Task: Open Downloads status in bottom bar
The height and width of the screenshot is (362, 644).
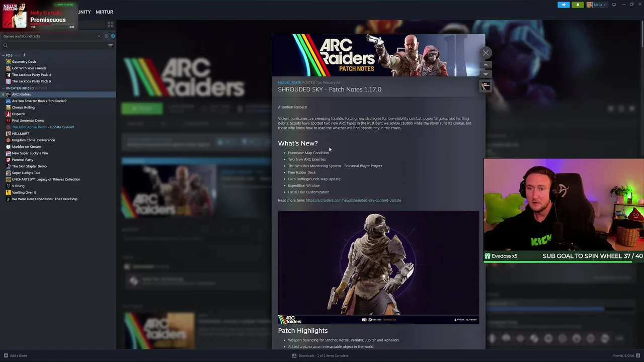Action: click(320, 355)
